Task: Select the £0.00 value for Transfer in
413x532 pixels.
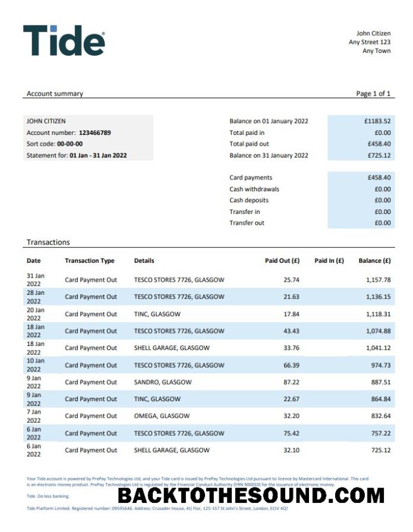Action: click(383, 212)
